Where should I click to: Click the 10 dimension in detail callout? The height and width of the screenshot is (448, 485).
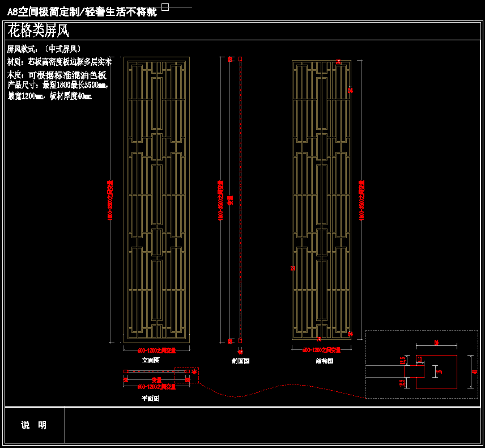[x=420, y=359]
